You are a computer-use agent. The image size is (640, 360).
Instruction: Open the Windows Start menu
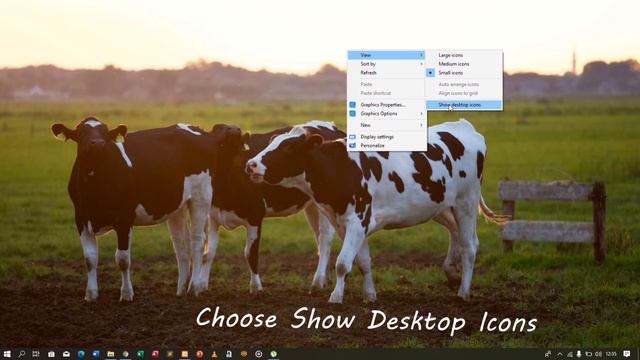pyautogui.click(x=7, y=354)
